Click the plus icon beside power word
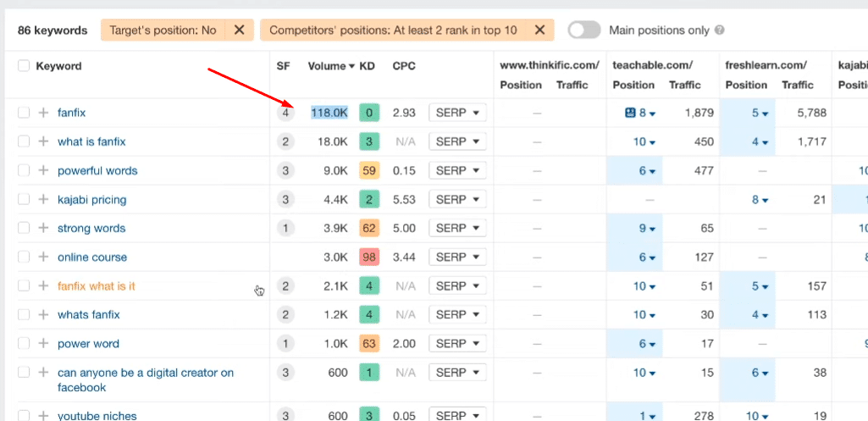This screenshot has height=421, width=868. [43, 344]
